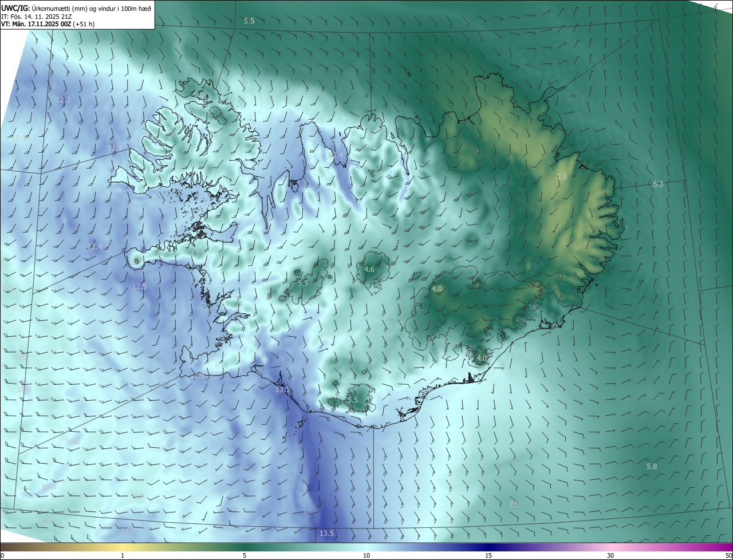Click the yellow band of the color scale
Image resolution: width=733 pixels, height=560 pixels.
[123, 547]
